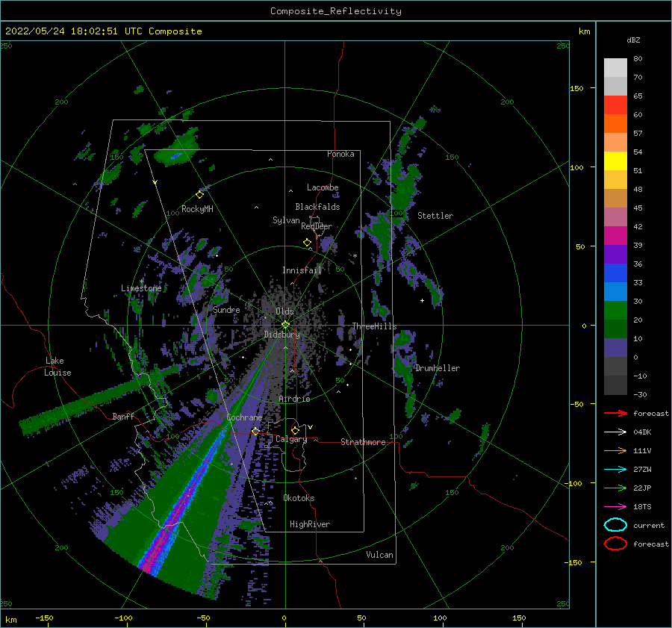
Task: Click the Okotoks label
Action: pos(299,498)
